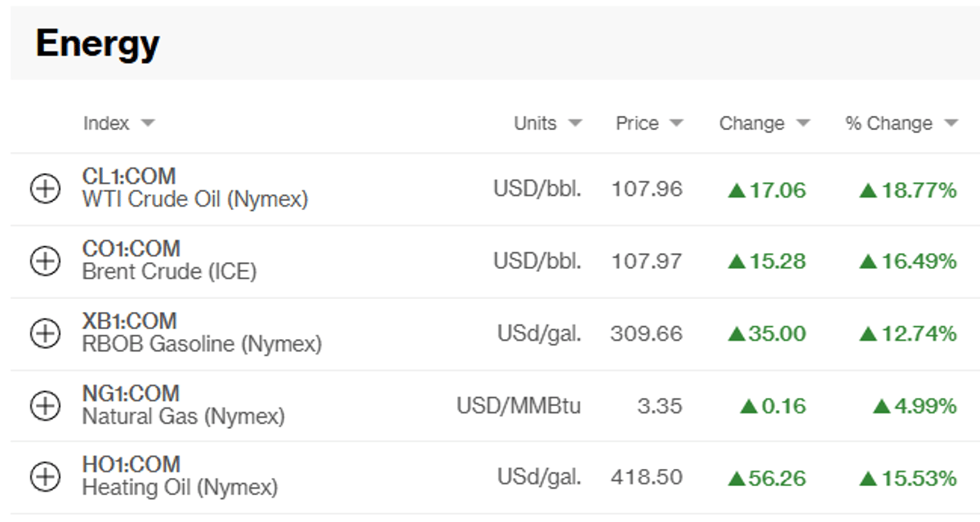Click the plus icon beside WTI Crude Oil

click(45, 190)
